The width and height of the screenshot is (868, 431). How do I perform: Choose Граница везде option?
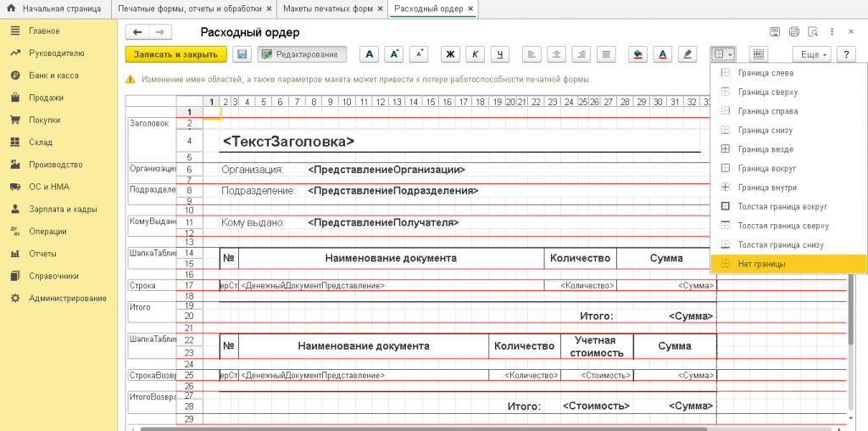765,149
